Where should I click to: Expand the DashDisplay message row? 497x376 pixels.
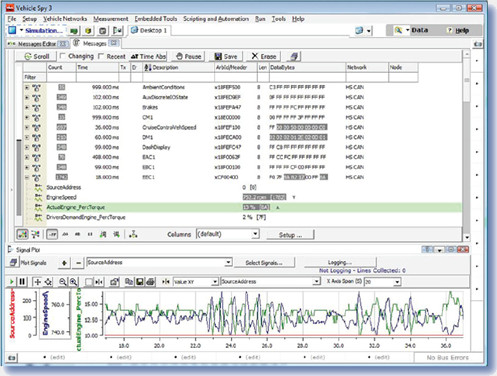27,147
